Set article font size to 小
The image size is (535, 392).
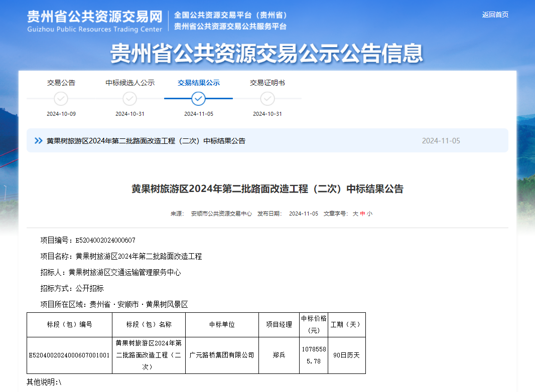pos(369,214)
